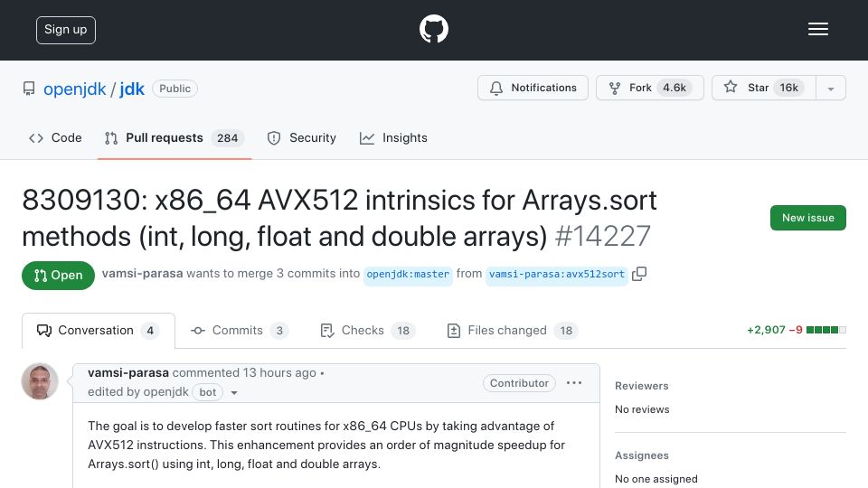Viewport: 868px width, 488px height.
Task: Open the openjdk organization link
Action: click(75, 89)
